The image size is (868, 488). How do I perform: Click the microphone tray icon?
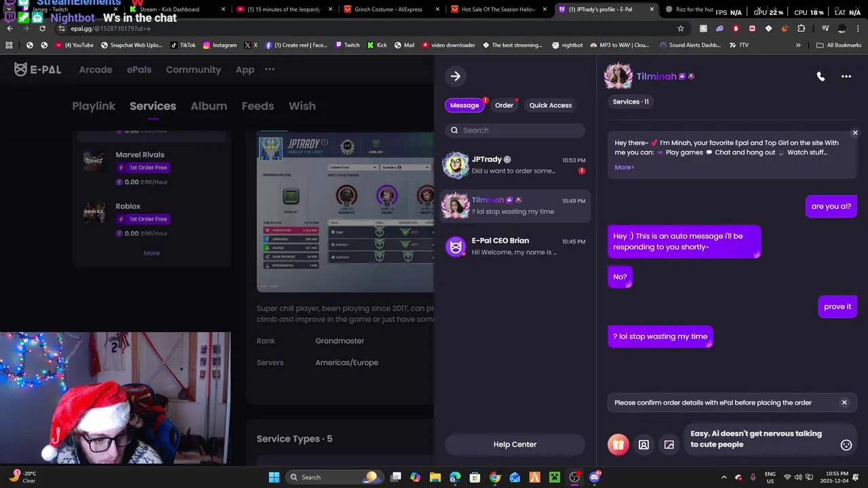753,477
